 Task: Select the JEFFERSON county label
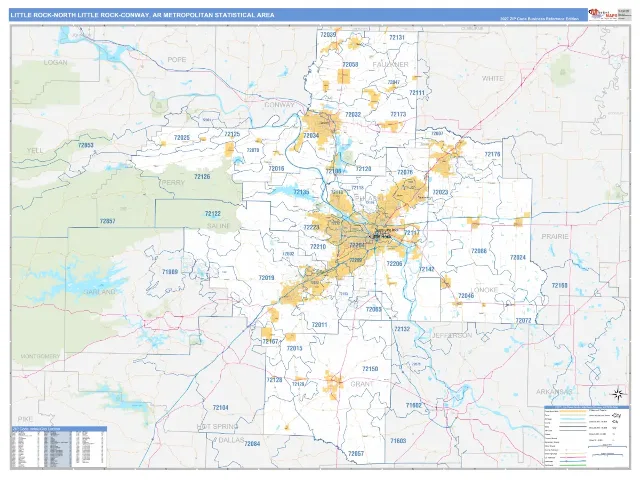click(x=452, y=335)
